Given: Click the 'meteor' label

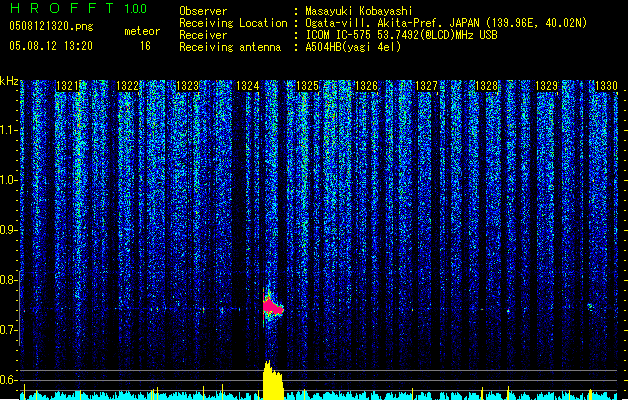Looking at the screenshot, I should [x=142, y=31].
